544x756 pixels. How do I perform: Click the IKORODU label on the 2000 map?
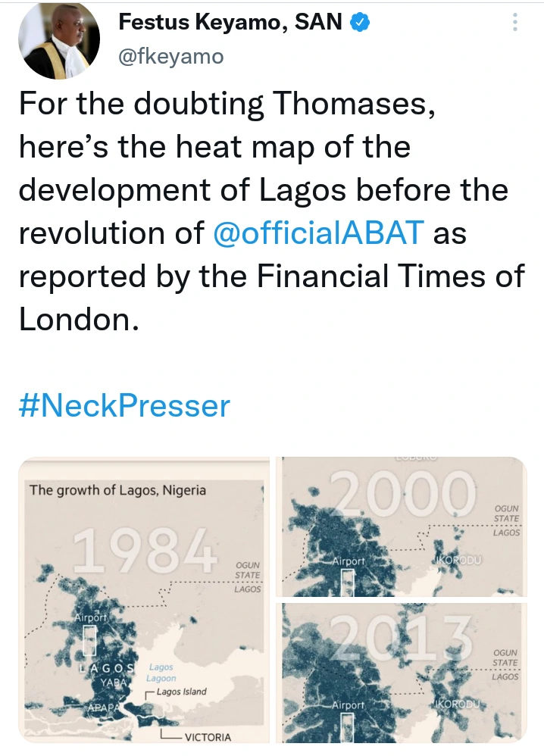click(x=460, y=560)
